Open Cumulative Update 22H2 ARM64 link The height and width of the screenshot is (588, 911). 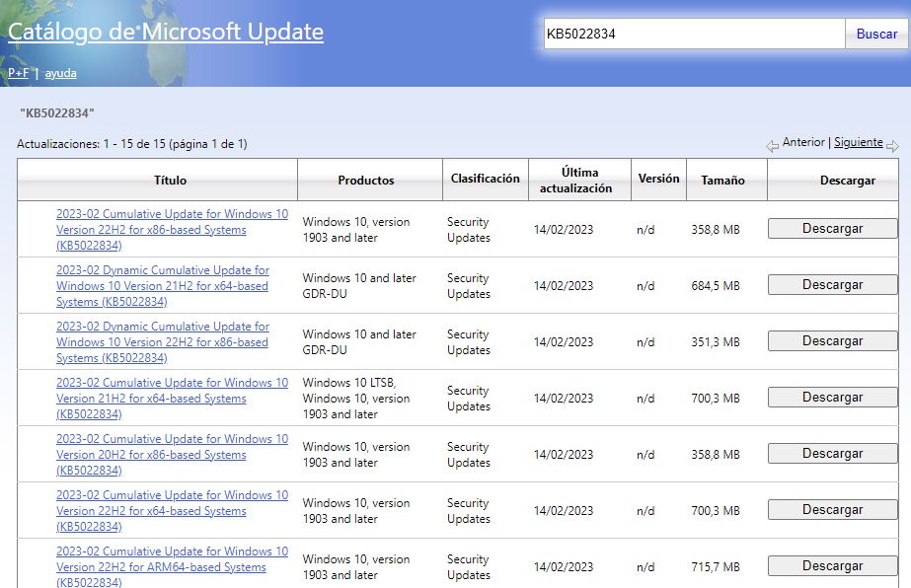pyautogui.click(x=172, y=567)
